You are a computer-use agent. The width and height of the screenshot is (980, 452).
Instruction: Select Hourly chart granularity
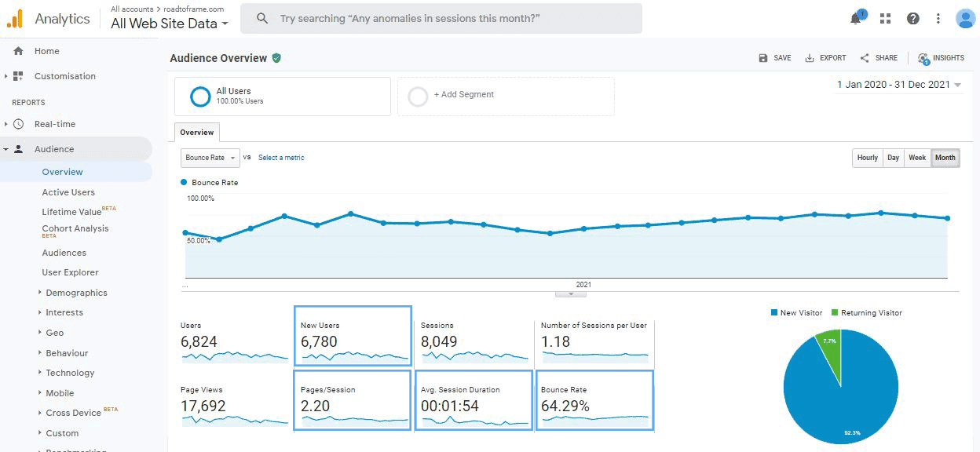click(x=867, y=158)
